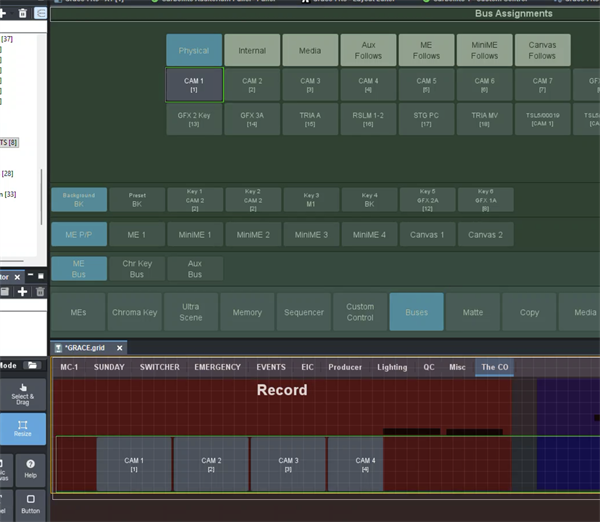This screenshot has width=600, height=522.
Task: Close the GRACE.grid tab
Action: [x=119, y=348]
